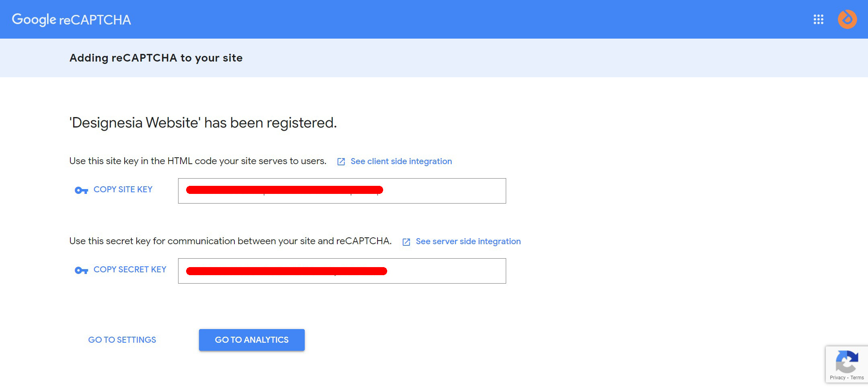
Task: Click the external-link icon for server side integration
Action: click(406, 242)
